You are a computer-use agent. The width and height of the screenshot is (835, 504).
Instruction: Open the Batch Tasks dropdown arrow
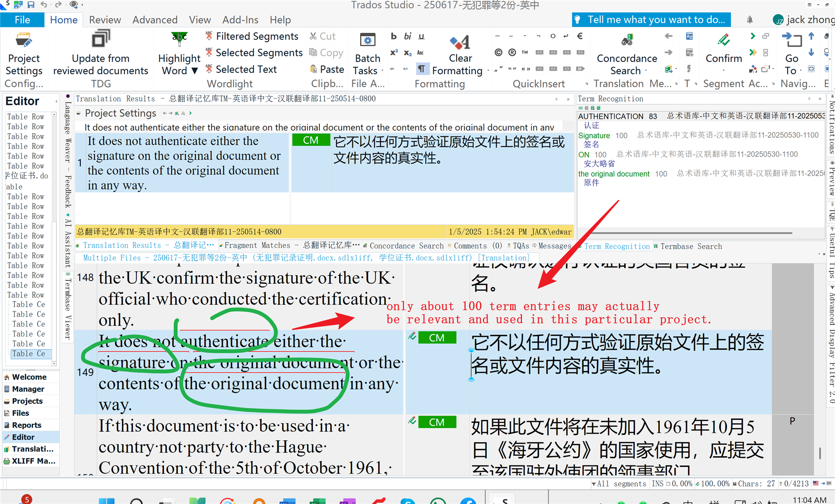tap(382, 71)
